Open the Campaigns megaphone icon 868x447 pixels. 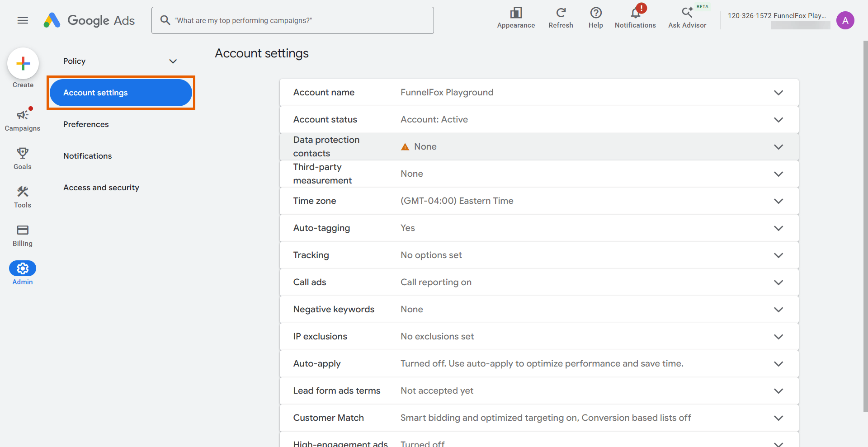23,115
